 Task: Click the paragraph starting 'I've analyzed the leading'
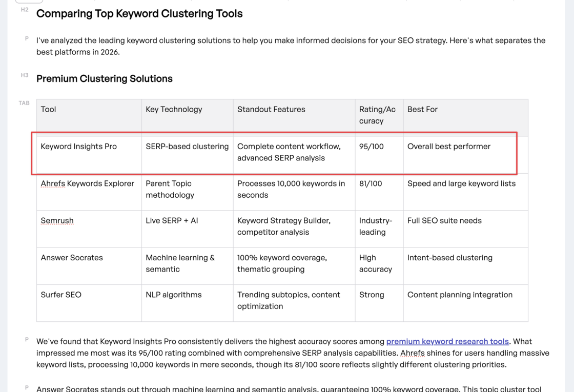click(291, 46)
